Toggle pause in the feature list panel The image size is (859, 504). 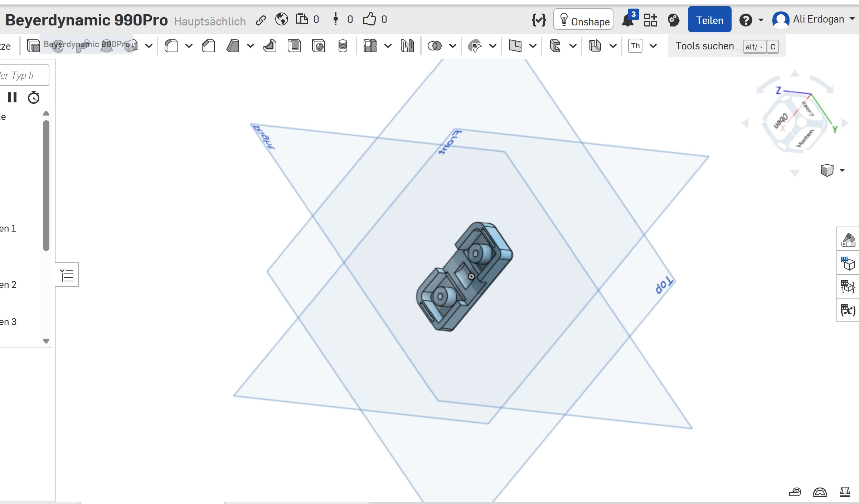point(13,97)
